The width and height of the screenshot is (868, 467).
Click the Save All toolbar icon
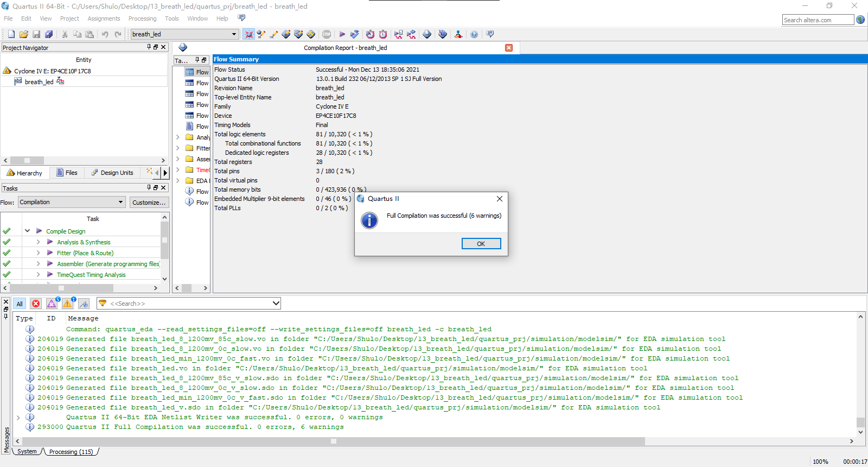49,34
